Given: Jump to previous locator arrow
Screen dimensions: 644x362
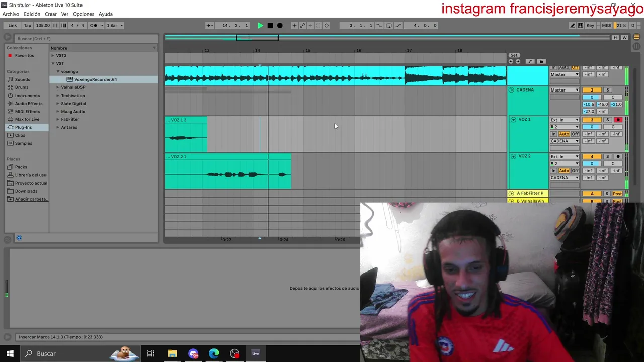Looking at the screenshot, I should tap(511, 61).
